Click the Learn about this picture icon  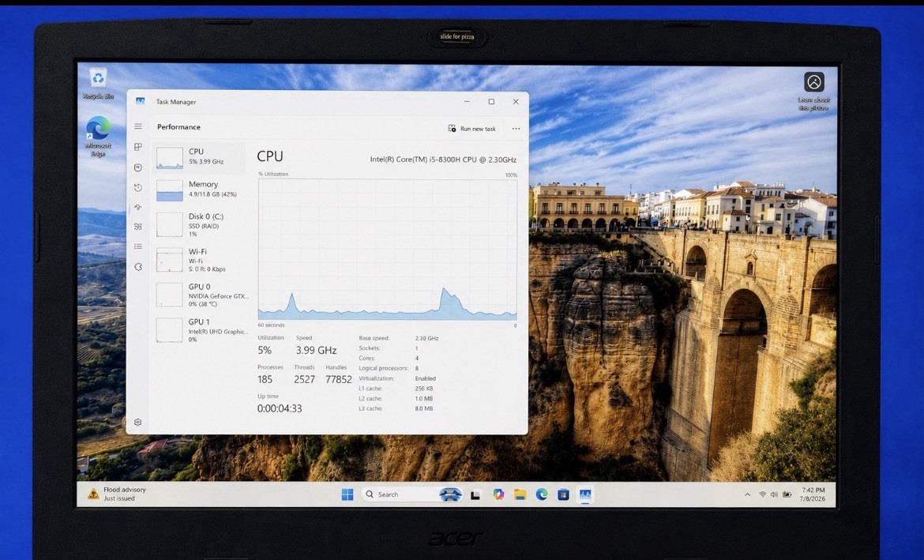tap(813, 92)
